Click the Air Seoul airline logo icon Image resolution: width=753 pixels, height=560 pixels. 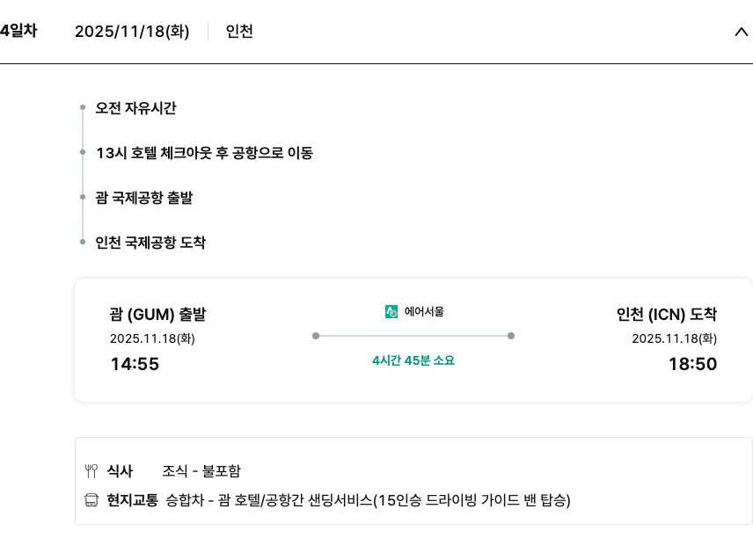(391, 311)
